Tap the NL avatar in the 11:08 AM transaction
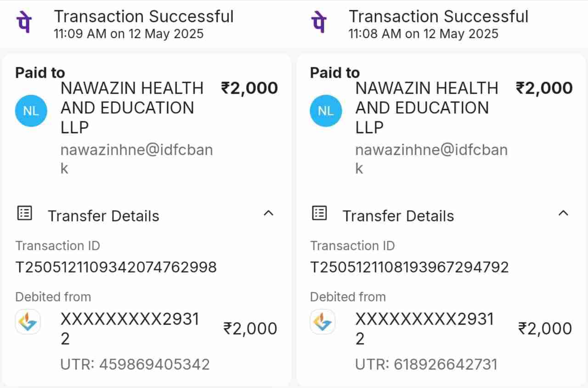This screenshot has height=388, width=588. pyautogui.click(x=326, y=111)
